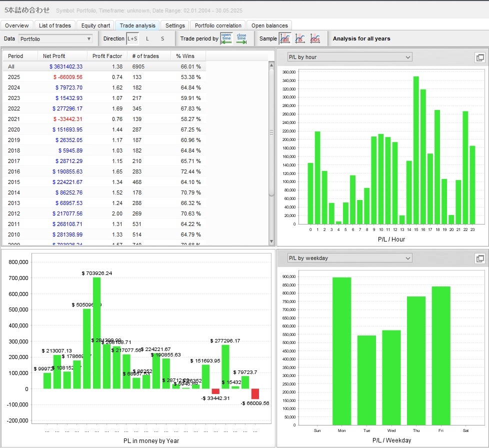
Task: Set direction to L+S
Action: point(132,38)
